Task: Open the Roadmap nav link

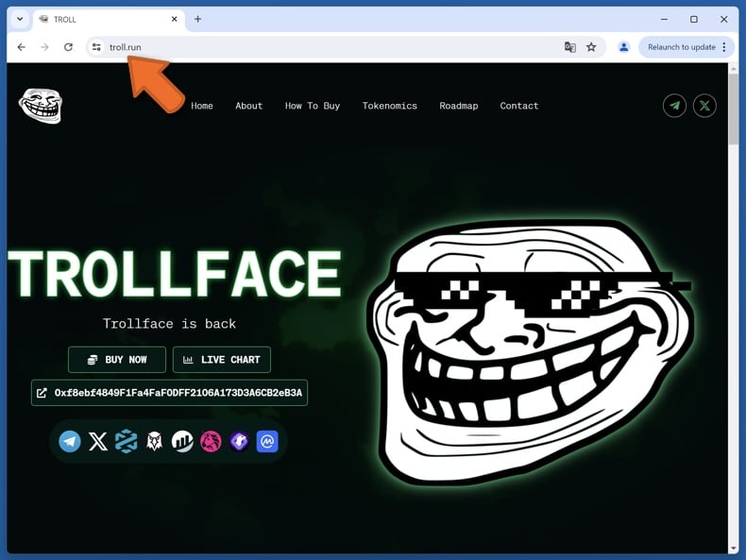Action: click(459, 106)
